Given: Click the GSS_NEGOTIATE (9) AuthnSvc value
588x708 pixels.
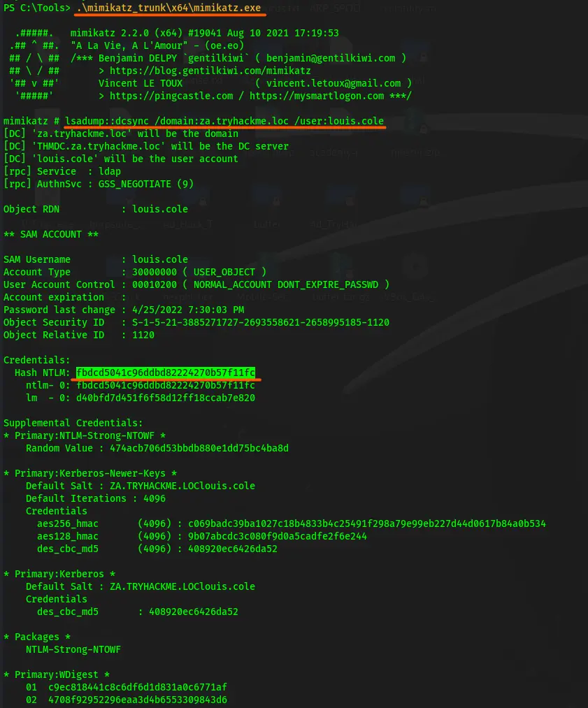Looking at the screenshot, I should tap(146, 185).
